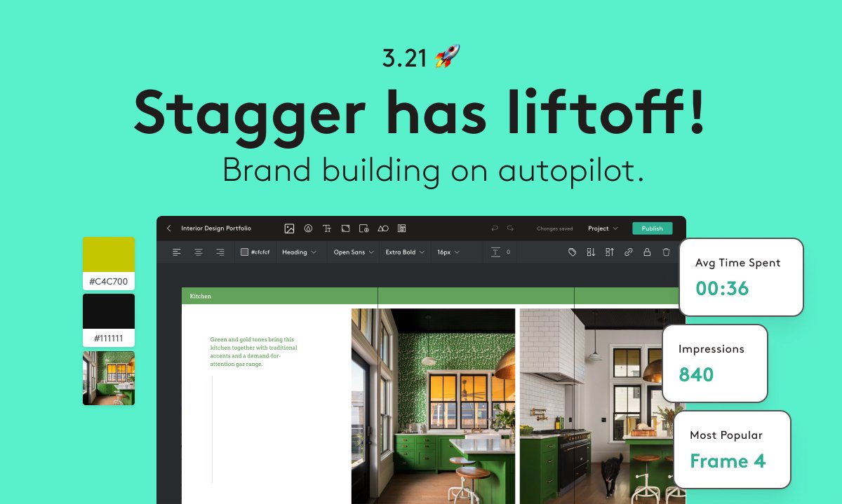Image resolution: width=842 pixels, height=504 pixels.
Task: Align text right
Action: (x=220, y=252)
